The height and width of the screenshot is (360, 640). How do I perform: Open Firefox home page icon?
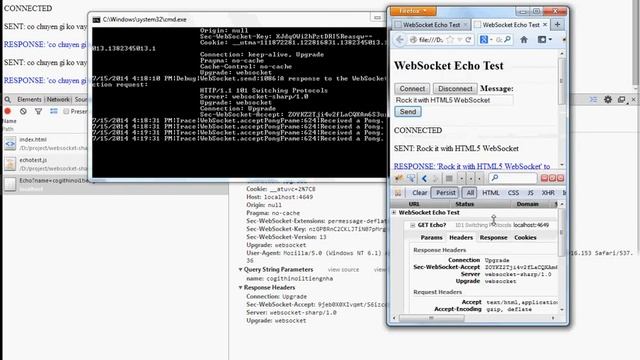click(524, 40)
